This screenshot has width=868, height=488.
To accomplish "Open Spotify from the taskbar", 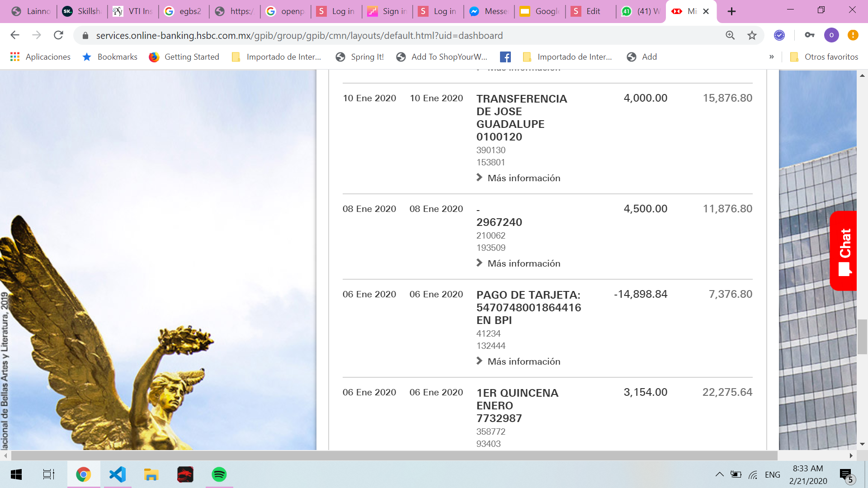I will (219, 474).
